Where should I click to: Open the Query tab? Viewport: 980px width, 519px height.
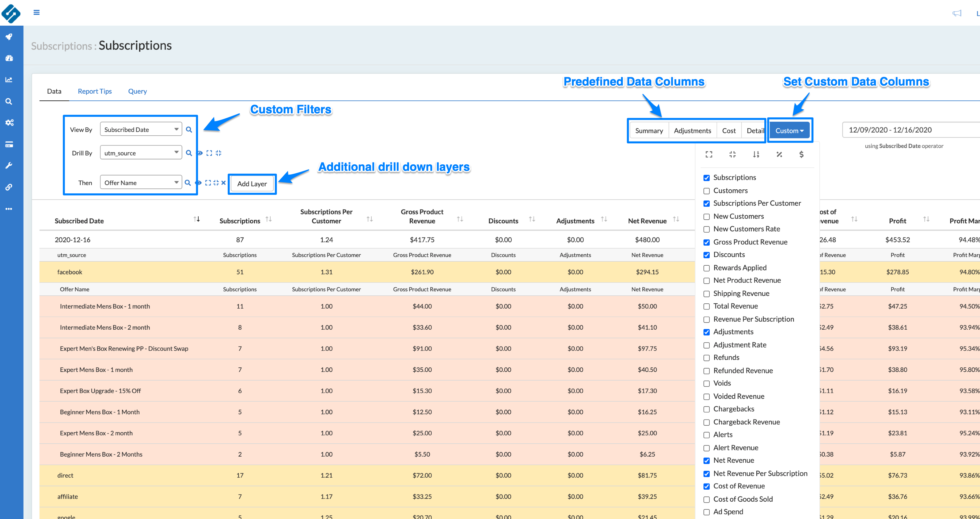pos(137,91)
